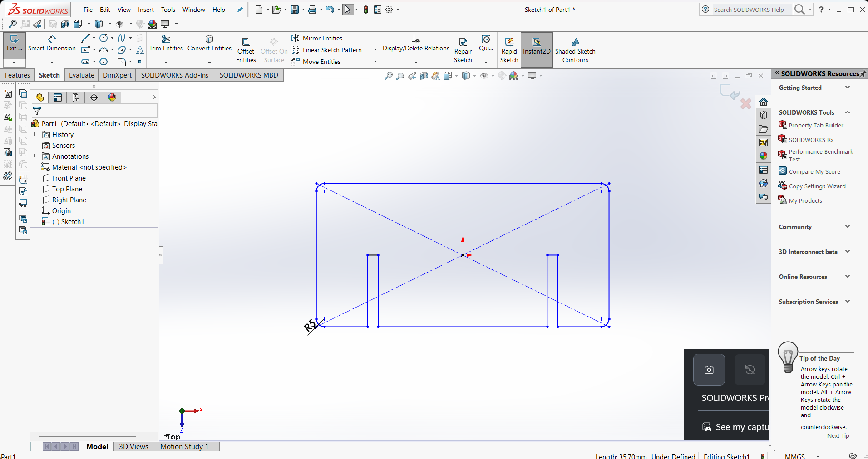The height and width of the screenshot is (459, 868).
Task: Click Convert Entities tool
Action: point(209,44)
